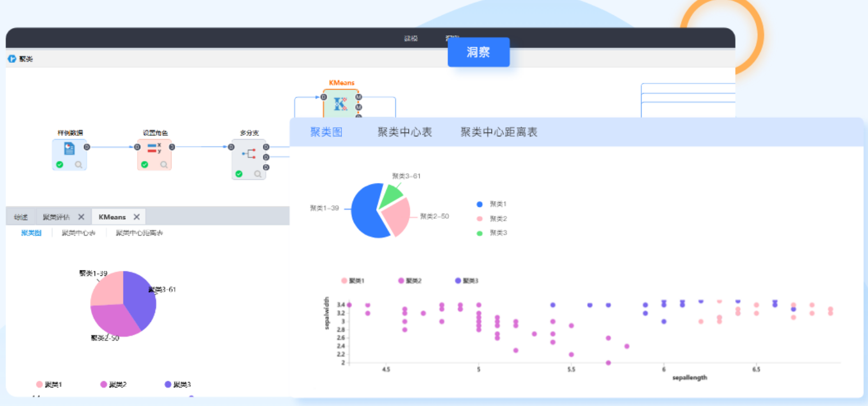Click 聚类2-50 label in front pie chart

click(x=435, y=216)
